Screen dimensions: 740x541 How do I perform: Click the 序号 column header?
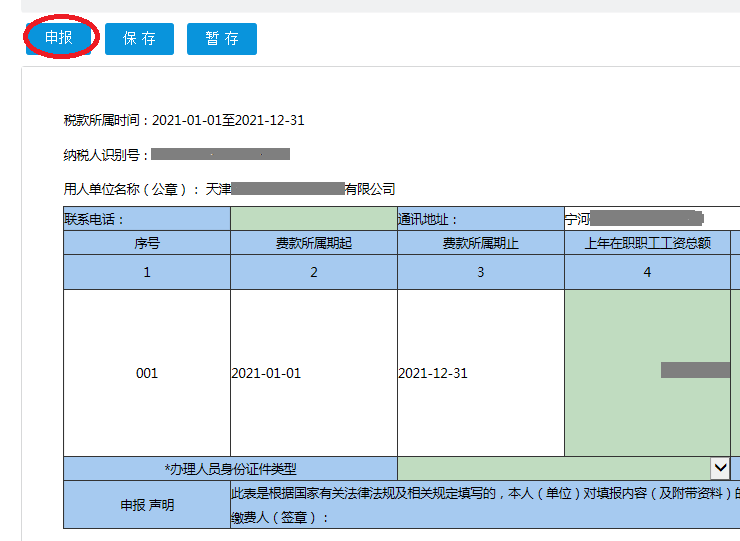147,243
